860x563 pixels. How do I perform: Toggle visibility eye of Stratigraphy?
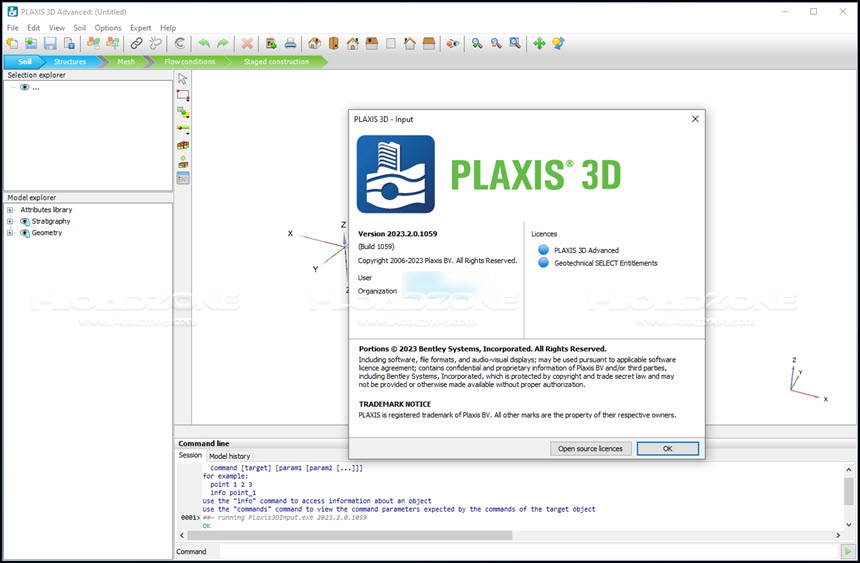click(x=25, y=221)
